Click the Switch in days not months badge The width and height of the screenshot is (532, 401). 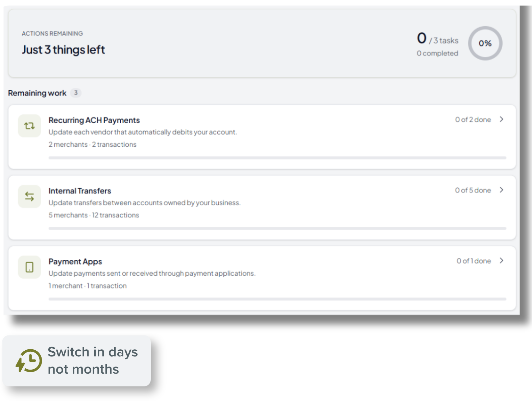[77, 361]
